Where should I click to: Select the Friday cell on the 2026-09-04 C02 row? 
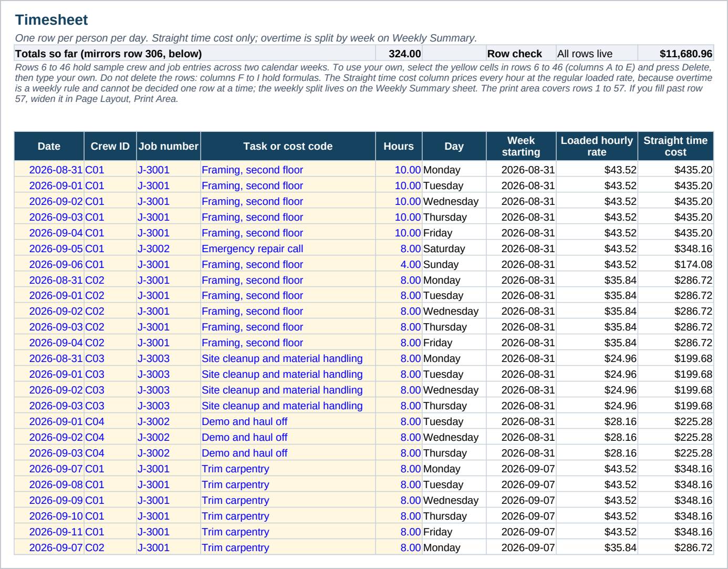coord(454,343)
